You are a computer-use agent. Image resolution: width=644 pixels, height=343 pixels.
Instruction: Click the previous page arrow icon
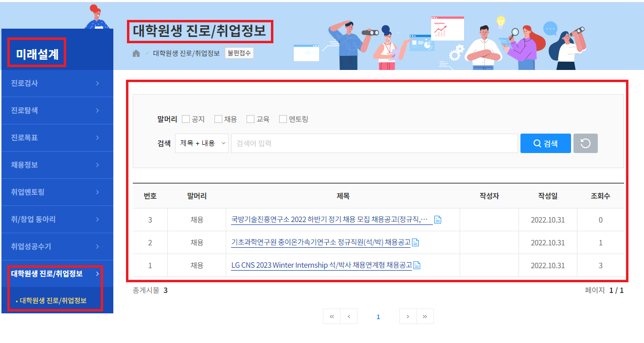tap(349, 316)
